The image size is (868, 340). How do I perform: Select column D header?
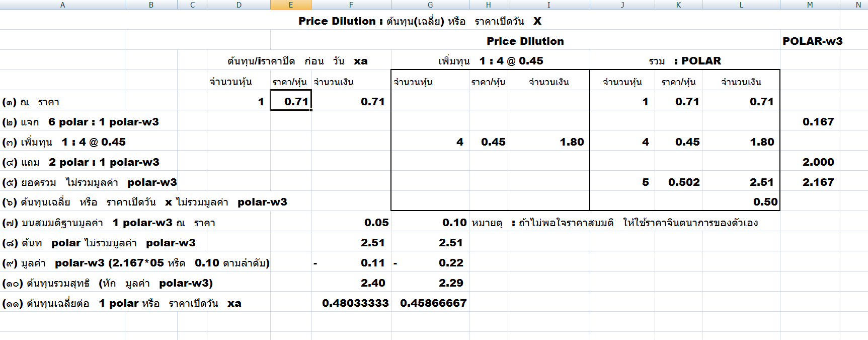click(239, 5)
